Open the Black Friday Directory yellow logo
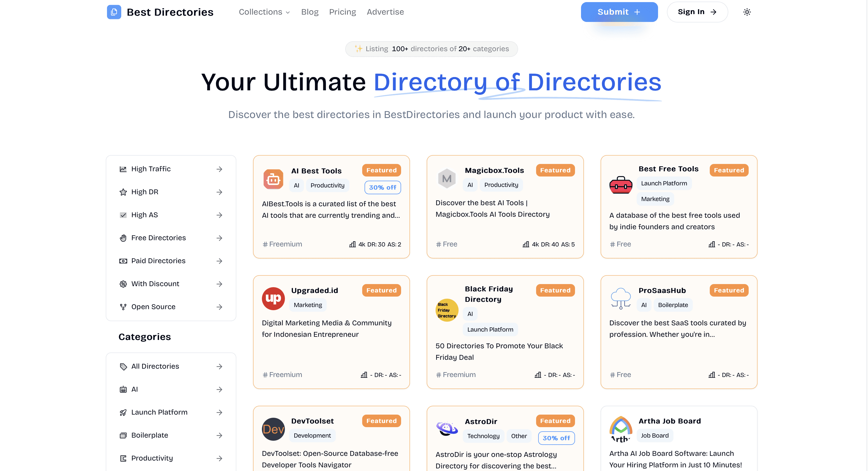Screen dimensions: 868x471 (x=447, y=310)
